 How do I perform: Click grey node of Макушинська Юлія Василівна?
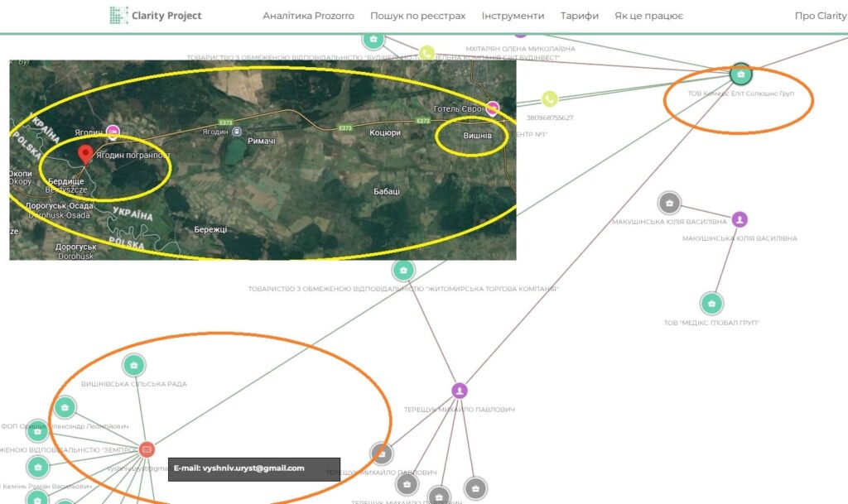[669, 203]
